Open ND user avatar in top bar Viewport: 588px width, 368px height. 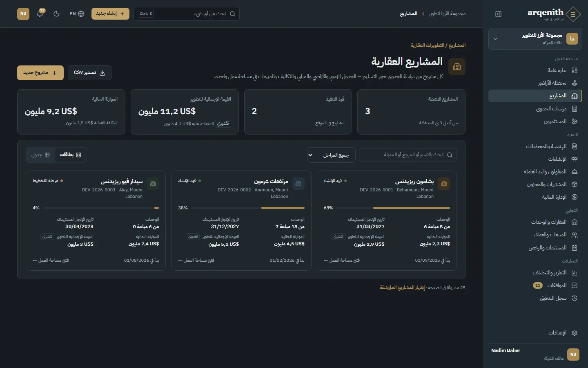click(23, 13)
